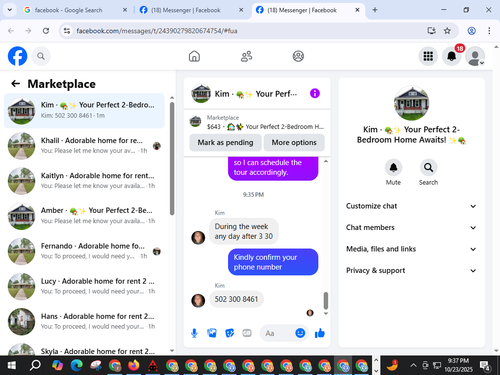Click the More options button
Image resolution: width=500 pixels, height=375 pixels.
294,143
